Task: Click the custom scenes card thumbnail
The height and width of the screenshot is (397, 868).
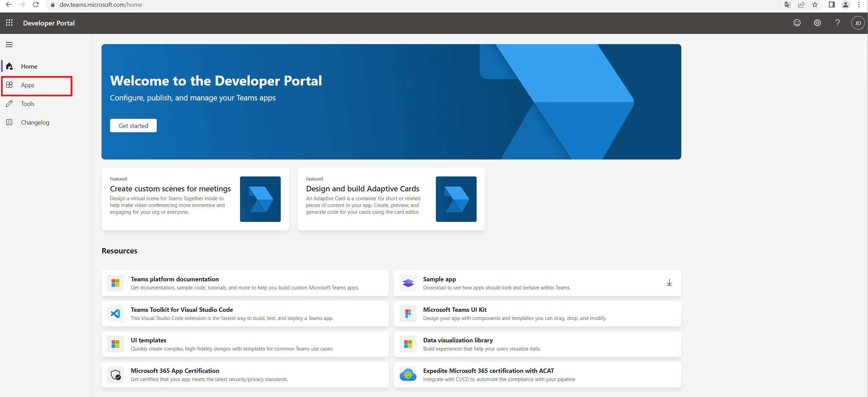Action: 260,199
